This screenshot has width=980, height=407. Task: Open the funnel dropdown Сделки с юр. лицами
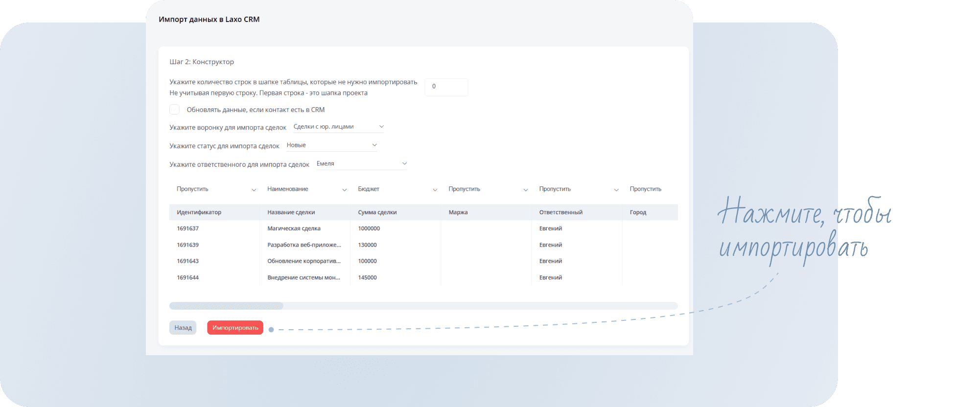(338, 127)
